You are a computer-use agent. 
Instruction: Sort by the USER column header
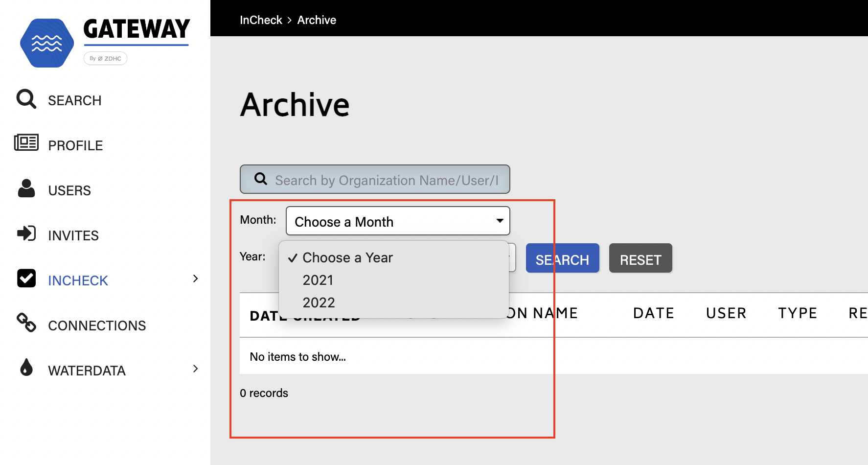[x=726, y=313]
